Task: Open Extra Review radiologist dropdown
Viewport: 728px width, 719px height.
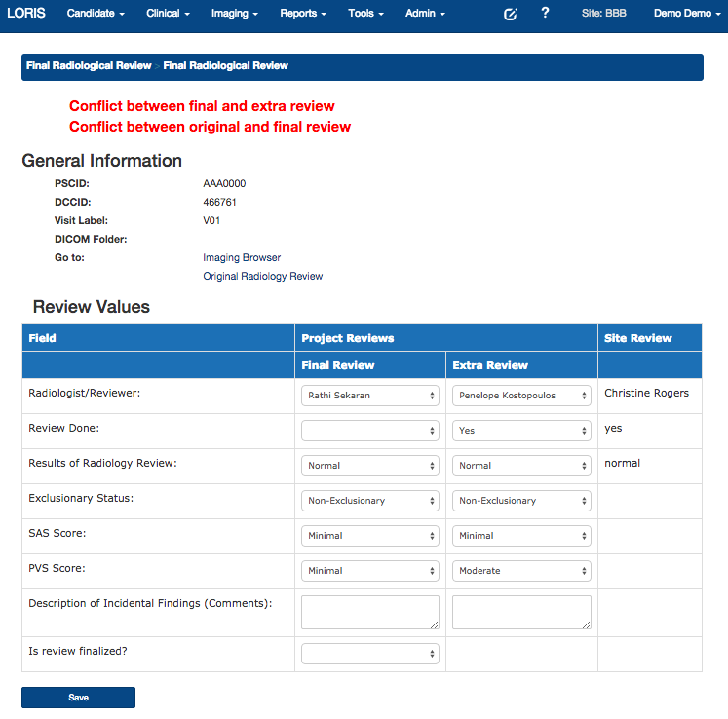Action: pos(521,396)
